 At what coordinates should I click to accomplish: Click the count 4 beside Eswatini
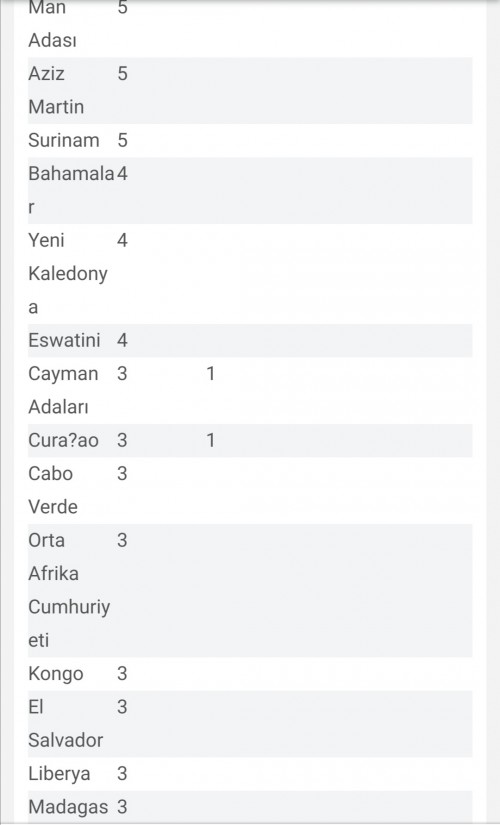pyautogui.click(x=122, y=340)
